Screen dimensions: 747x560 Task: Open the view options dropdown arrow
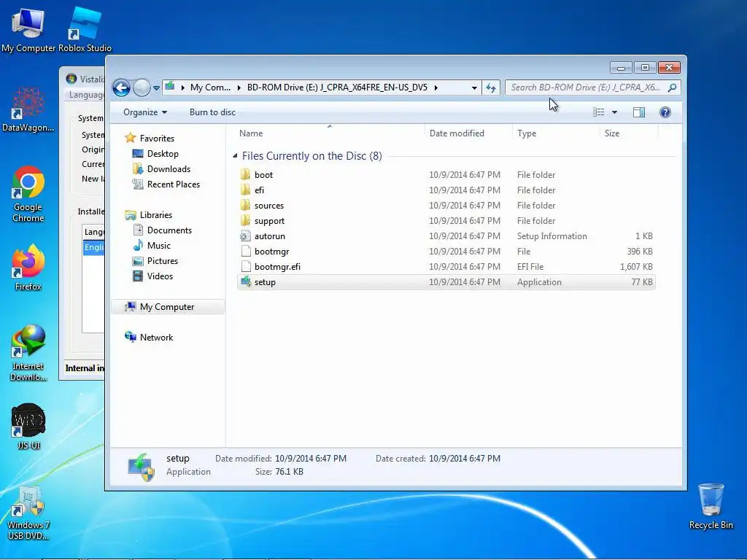click(x=614, y=112)
